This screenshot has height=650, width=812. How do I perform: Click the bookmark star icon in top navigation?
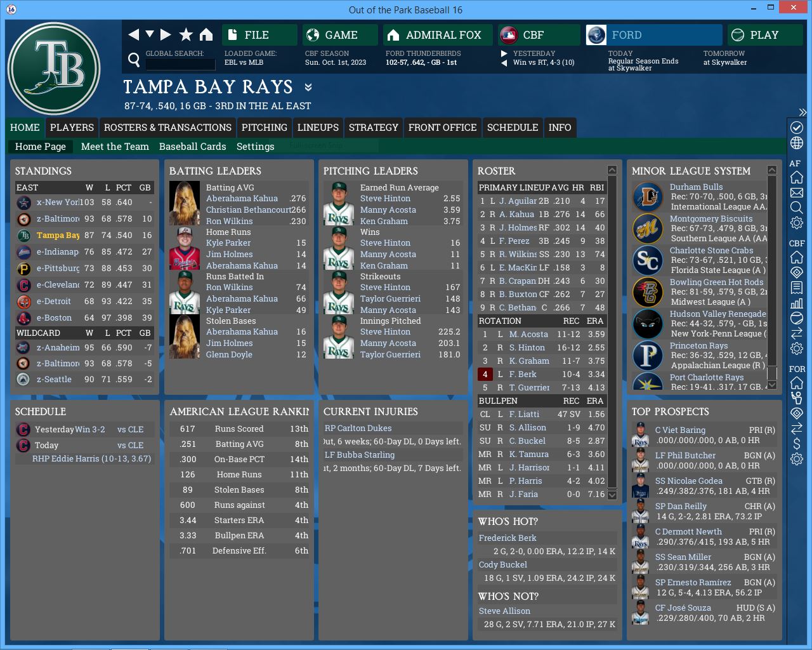tap(186, 35)
